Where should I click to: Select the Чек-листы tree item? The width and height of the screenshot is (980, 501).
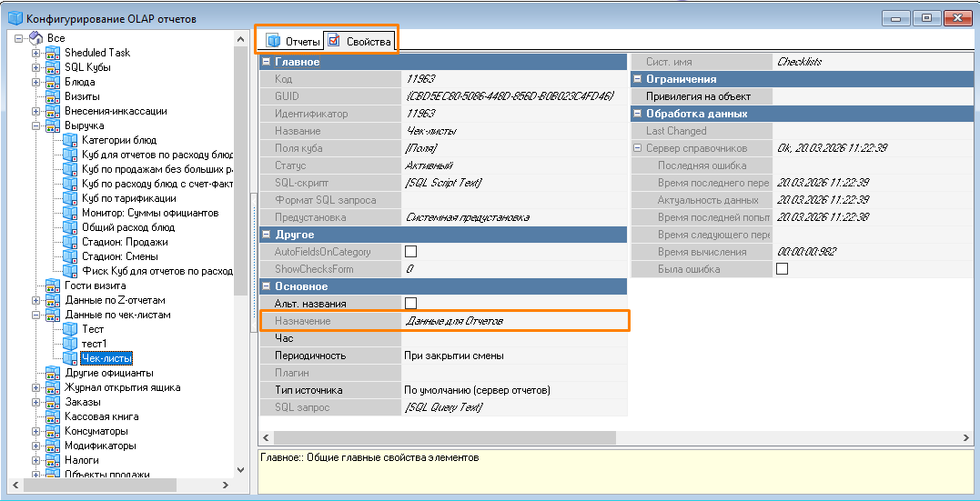tap(106, 358)
